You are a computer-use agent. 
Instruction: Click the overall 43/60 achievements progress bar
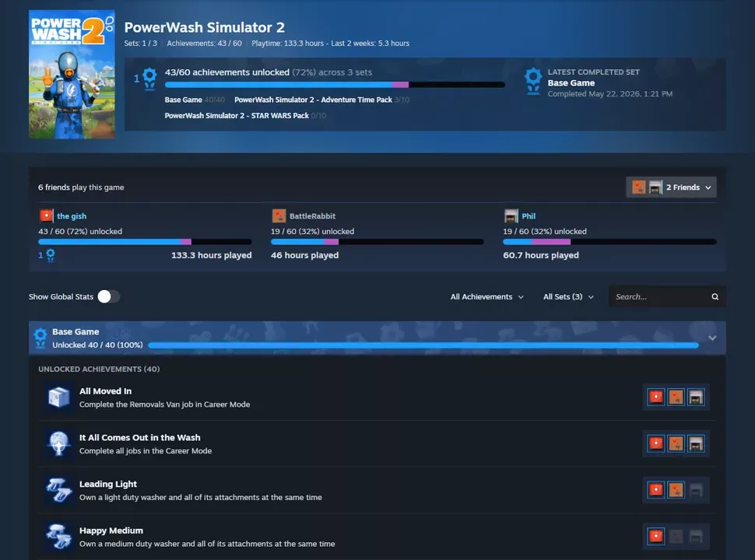click(x=335, y=85)
